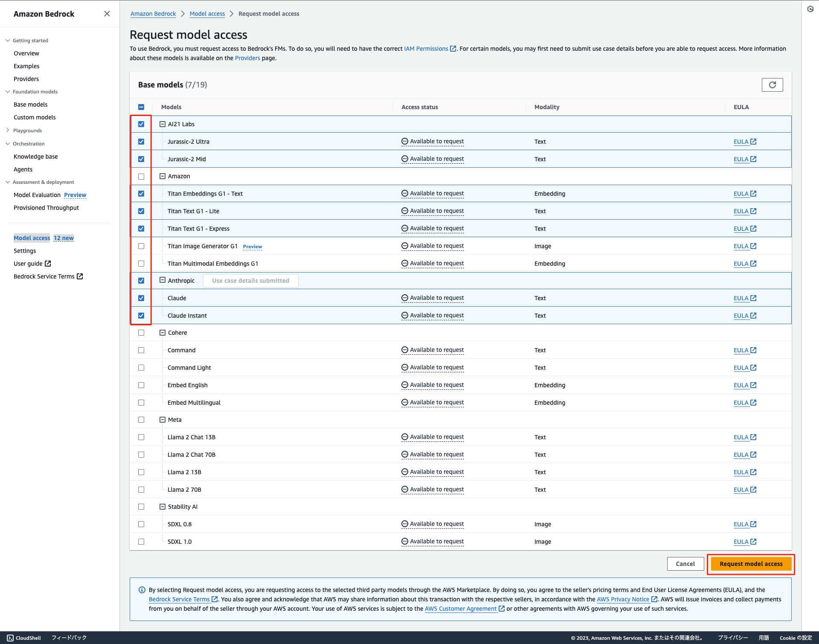819x644 pixels.
Task: Open EULA external icon for Titan Text G1 - Lite
Action: (x=753, y=211)
